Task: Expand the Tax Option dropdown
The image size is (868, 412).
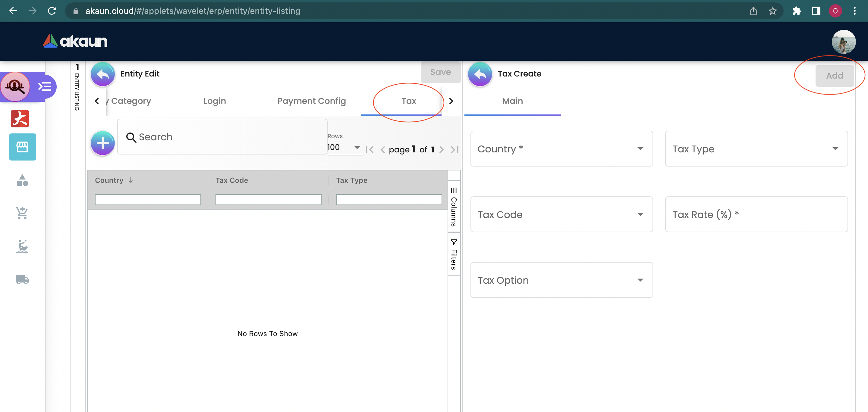Action: pos(561,280)
